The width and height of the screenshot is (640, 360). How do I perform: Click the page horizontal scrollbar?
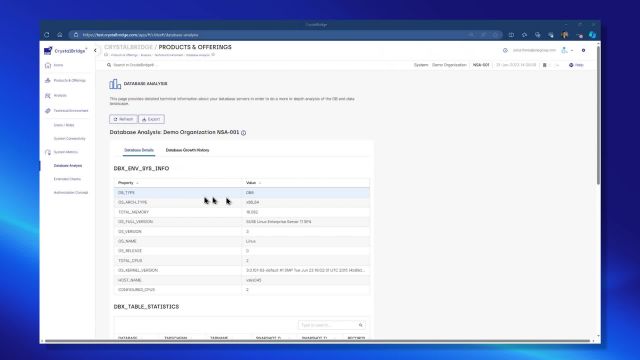pyautogui.click(x=317, y=341)
